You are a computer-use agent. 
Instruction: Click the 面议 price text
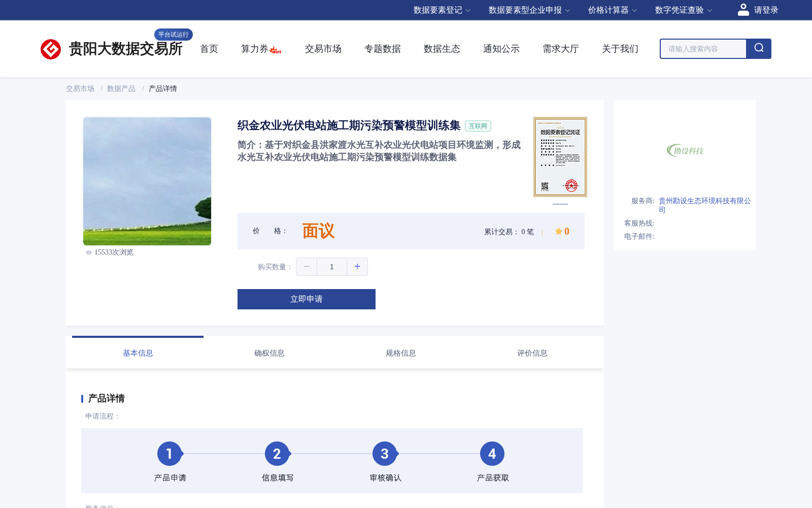[319, 231]
